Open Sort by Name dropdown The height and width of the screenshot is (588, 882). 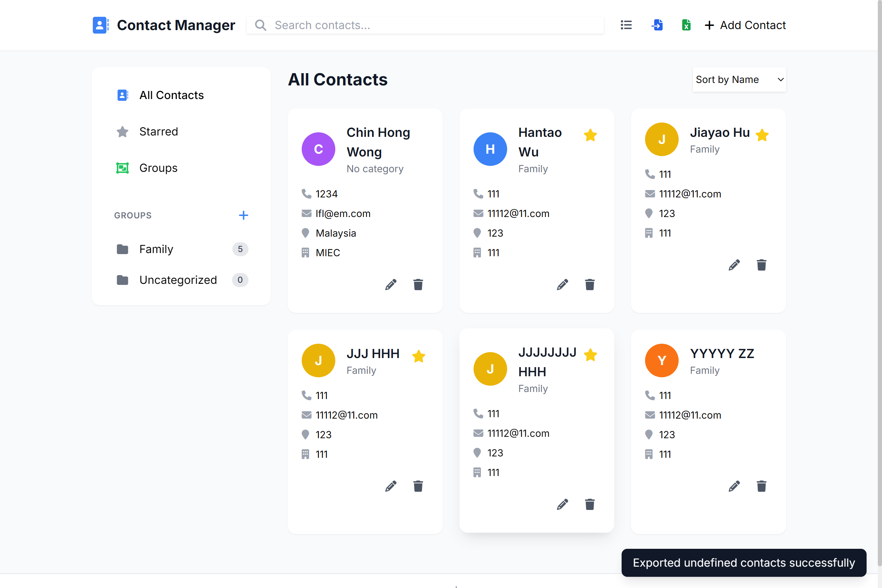[739, 79]
